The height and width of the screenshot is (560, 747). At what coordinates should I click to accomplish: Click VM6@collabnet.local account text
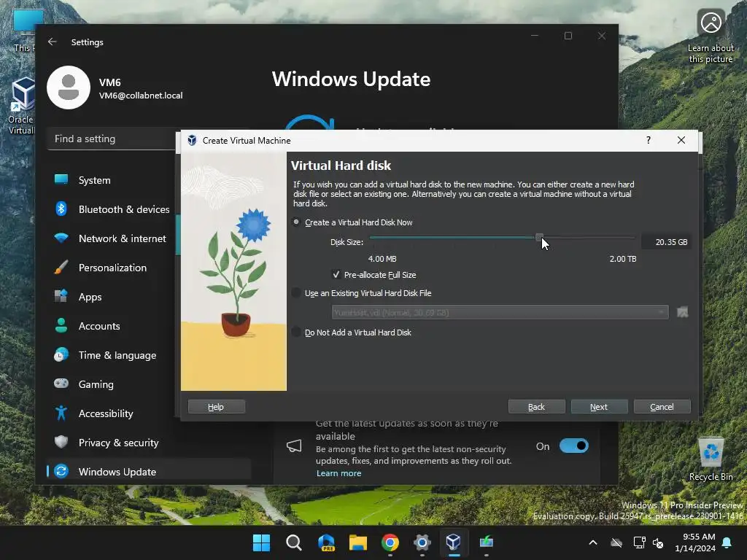pos(141,96)
